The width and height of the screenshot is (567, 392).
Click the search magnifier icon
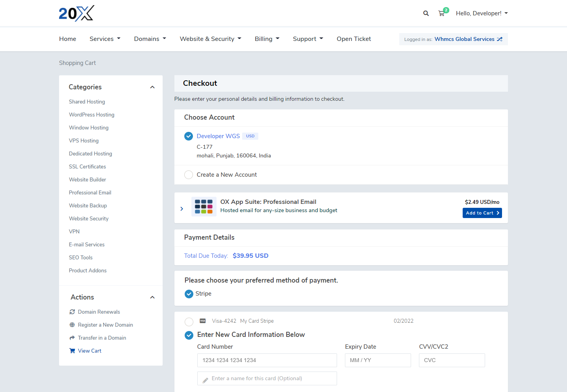tap(426, 13)
